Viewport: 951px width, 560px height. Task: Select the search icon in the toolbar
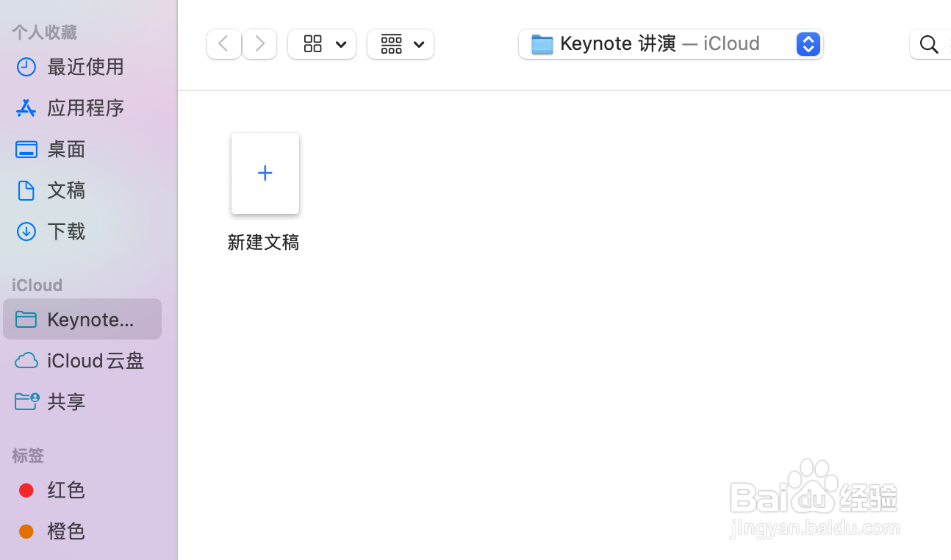(928, 44)
